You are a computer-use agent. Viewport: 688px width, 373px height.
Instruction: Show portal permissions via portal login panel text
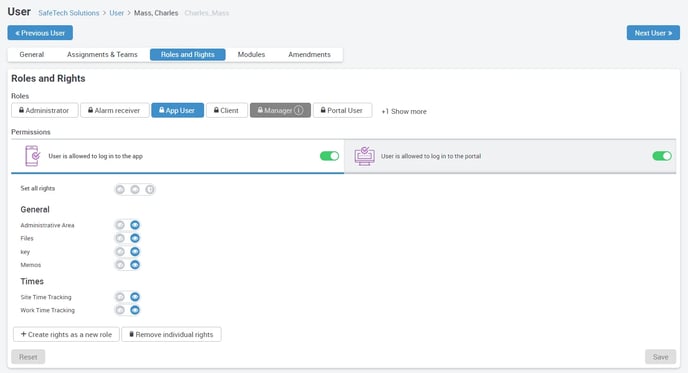[x=431, y=156]
